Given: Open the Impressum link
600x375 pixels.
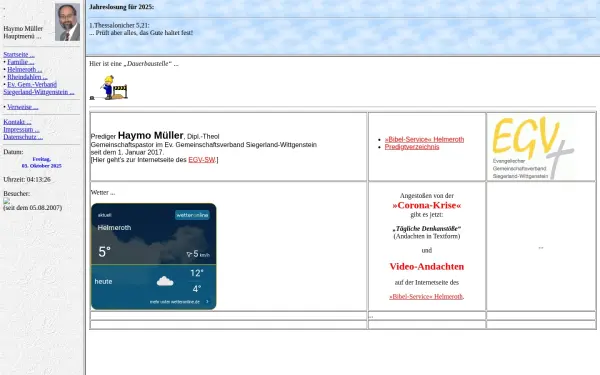Looking at the screenshot, I should tap(21, 130).
